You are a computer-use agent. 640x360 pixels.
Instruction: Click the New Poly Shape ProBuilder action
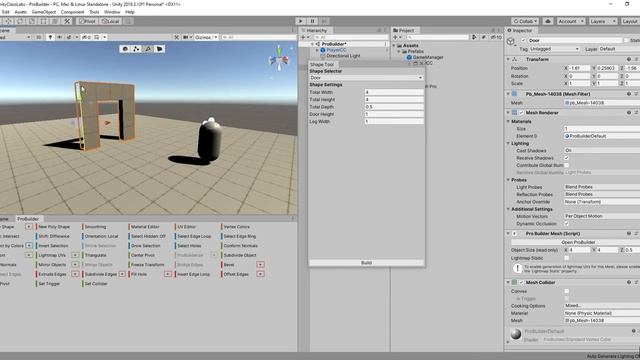(x=54, y=227)
